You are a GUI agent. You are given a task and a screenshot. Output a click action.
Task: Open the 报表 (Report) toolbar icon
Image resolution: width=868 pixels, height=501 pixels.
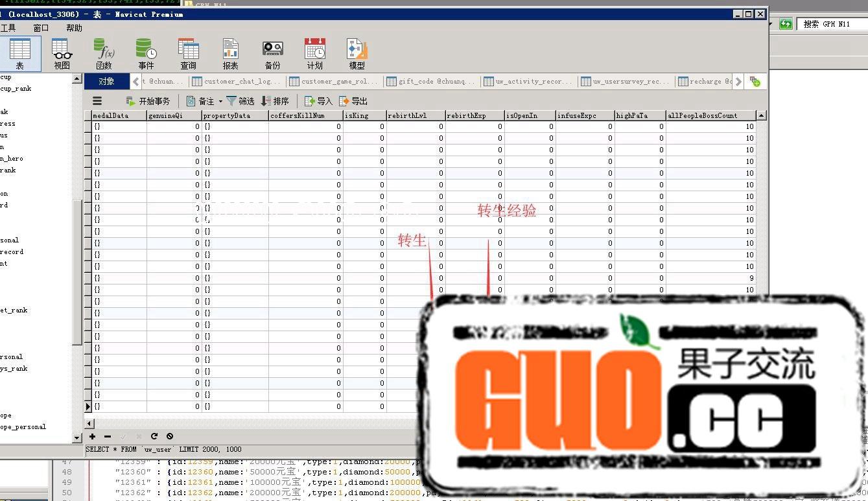pyautogui.click(x=230, y=54)
